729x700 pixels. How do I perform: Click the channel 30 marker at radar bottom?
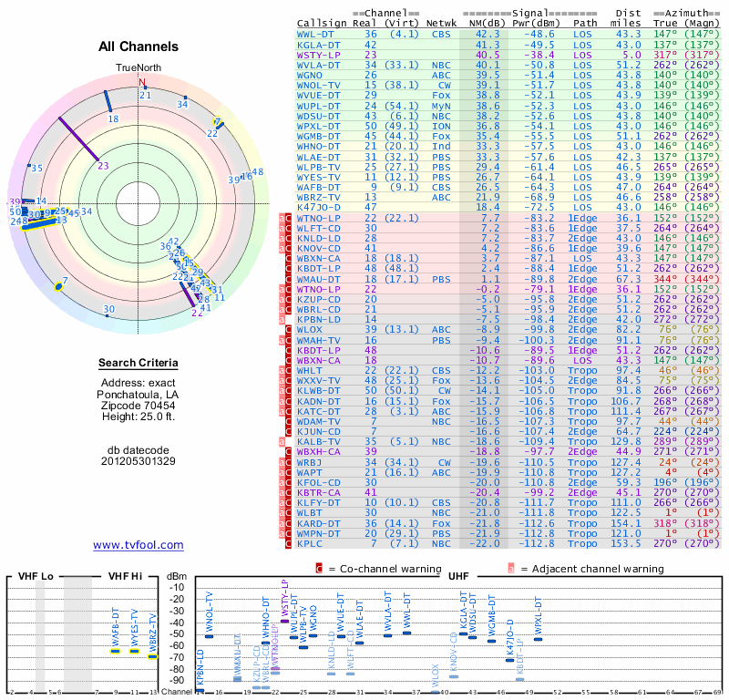[x=109, y=310]
